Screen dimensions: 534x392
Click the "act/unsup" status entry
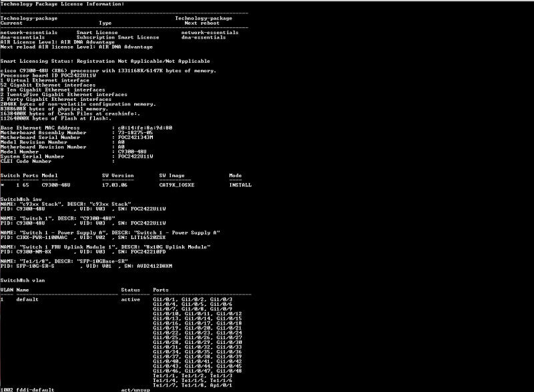coord(136,390)
